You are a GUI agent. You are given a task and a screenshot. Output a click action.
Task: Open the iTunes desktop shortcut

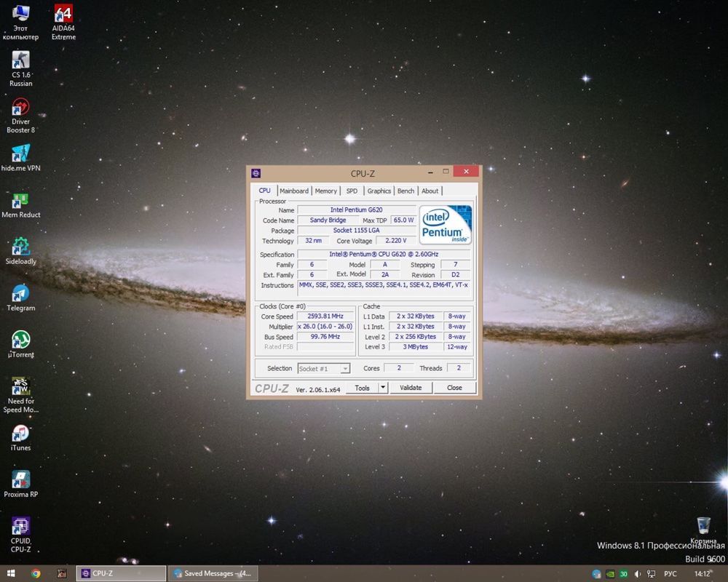point(20,438)
